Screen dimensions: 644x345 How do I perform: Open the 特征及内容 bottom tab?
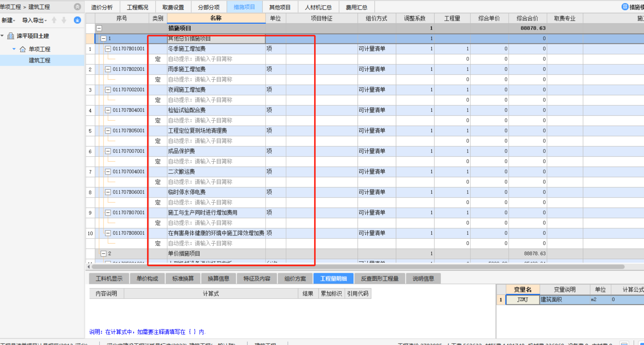point(257,278)
